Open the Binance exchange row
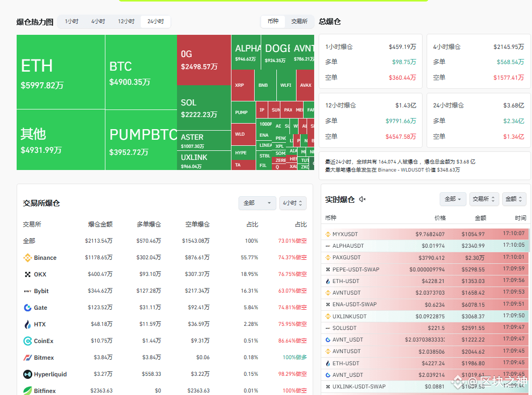The width and height of the screenshot is (532, 395). (x=164, y=258)
